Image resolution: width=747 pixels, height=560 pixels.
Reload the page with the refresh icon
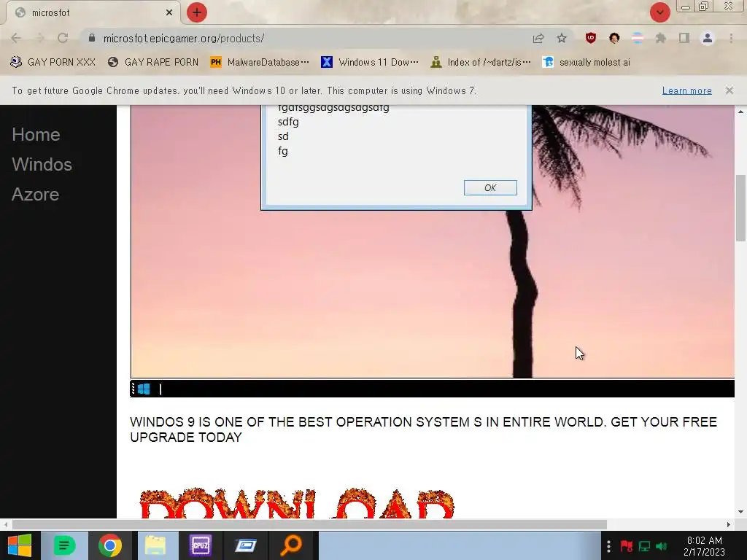point(63,38)
